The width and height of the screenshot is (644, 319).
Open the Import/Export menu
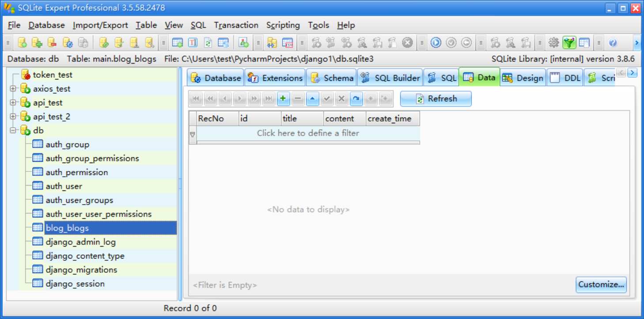(x=100, y=25)
